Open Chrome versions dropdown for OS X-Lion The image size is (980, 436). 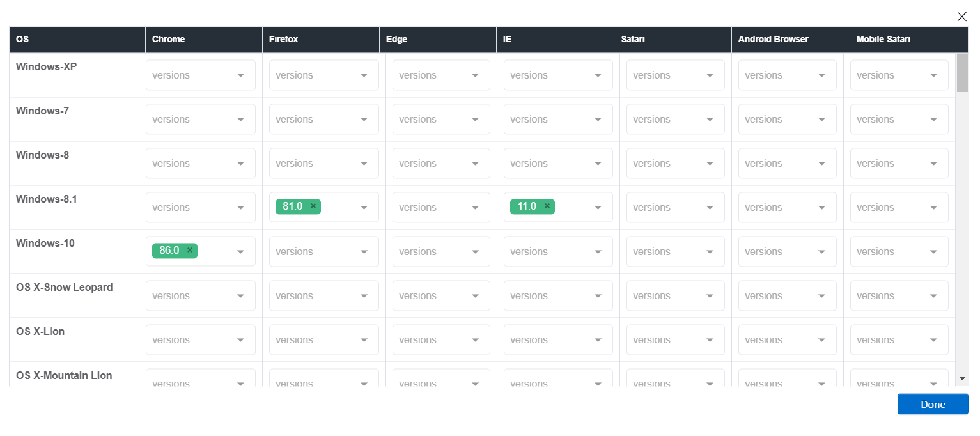pos(201,340)
